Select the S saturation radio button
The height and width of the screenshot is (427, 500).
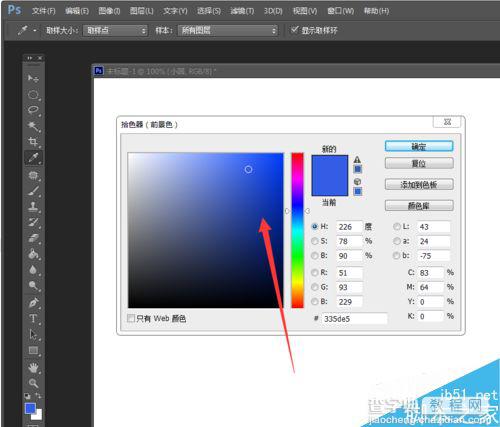pyautogui.click(x=314, y=241)
